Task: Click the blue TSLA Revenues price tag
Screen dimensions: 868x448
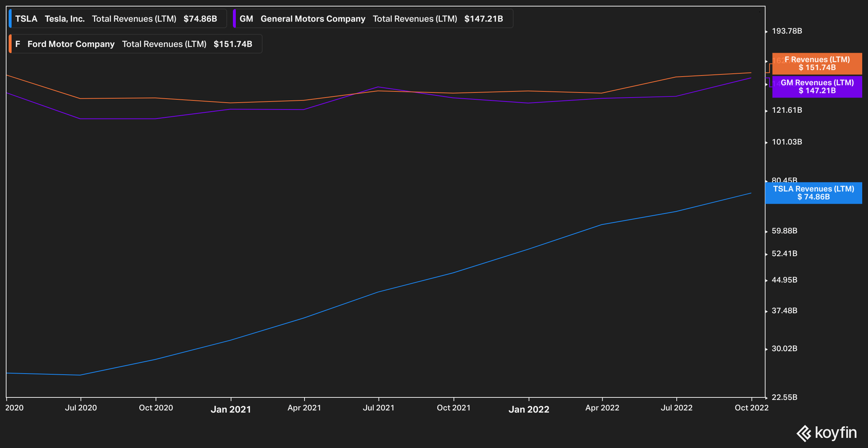Action: pyautogui.click(x=813, y=193)
